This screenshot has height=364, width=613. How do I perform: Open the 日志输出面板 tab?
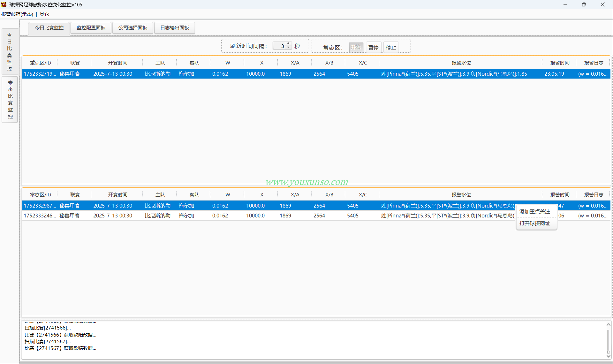coord(175,28)
